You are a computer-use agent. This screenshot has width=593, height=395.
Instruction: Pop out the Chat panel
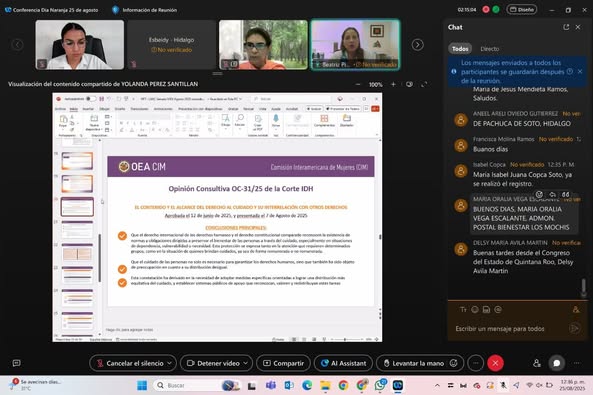pos(566,27)
